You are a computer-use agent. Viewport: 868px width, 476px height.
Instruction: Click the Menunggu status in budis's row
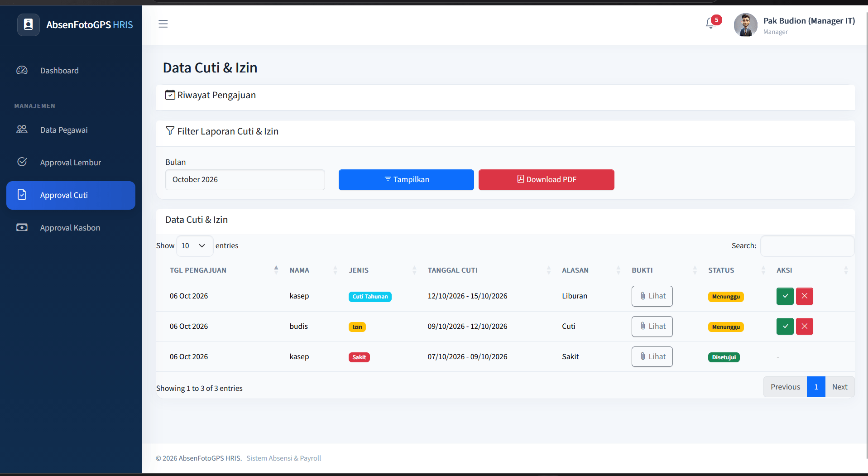(x=726, y=327)
